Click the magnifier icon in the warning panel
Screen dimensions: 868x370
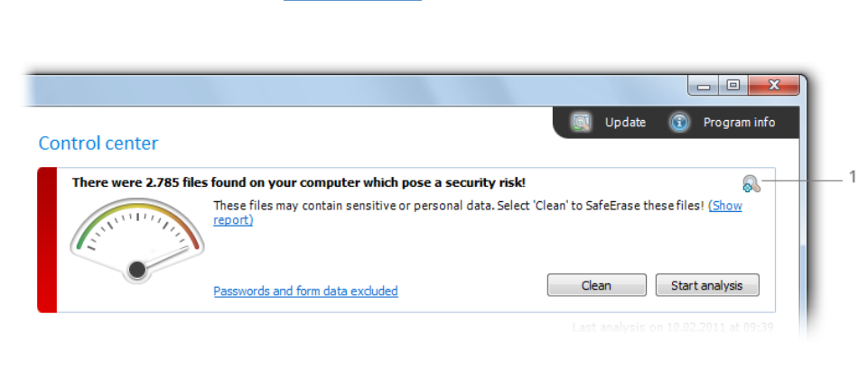click(x=751, y=183)
